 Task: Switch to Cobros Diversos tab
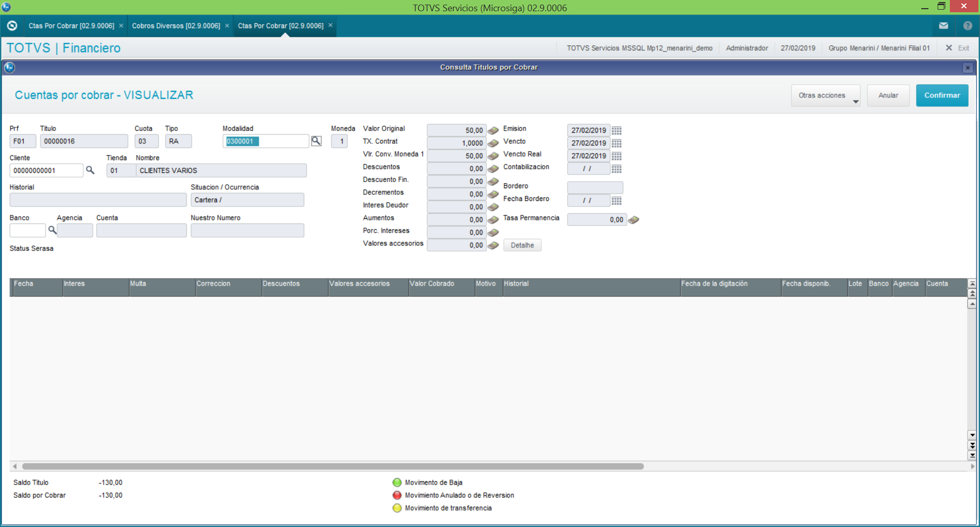point(176,26)
